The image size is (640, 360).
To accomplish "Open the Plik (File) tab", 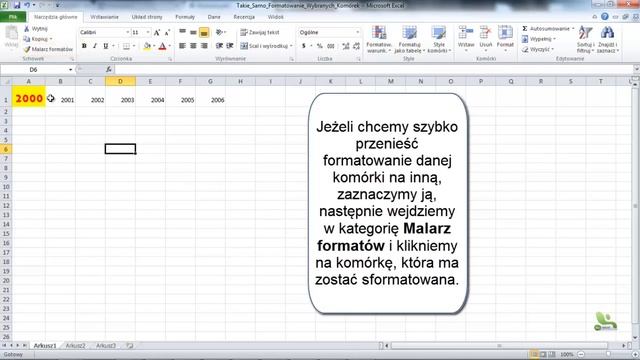I will (x=13, y=17).
